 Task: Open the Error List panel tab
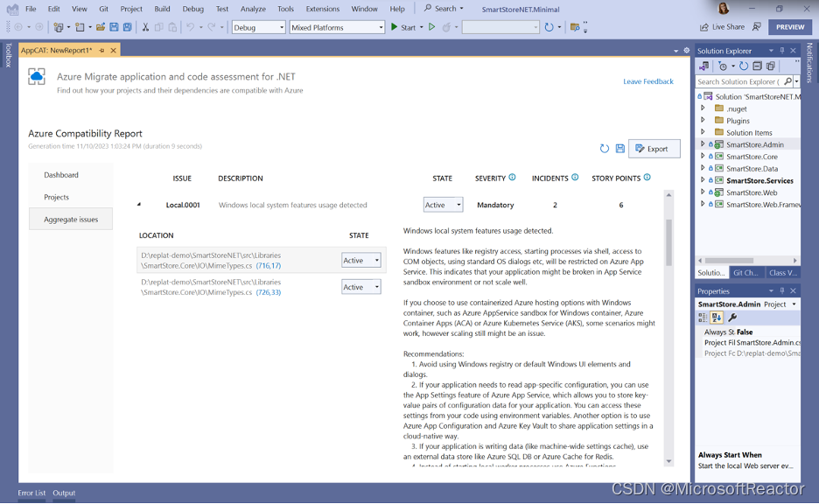pyautogui.click(x=31, y=493)
